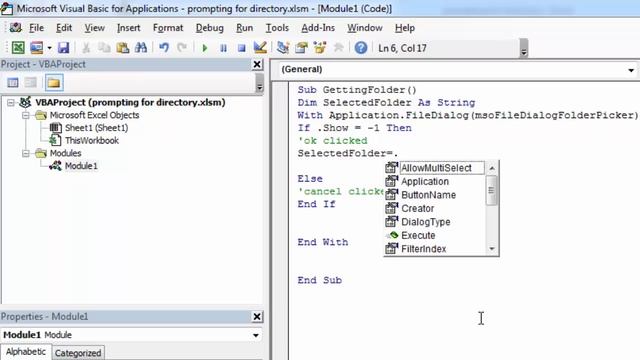Open the View menu
The width and height of the screenshot is (640, 360).
coord(94,28)
